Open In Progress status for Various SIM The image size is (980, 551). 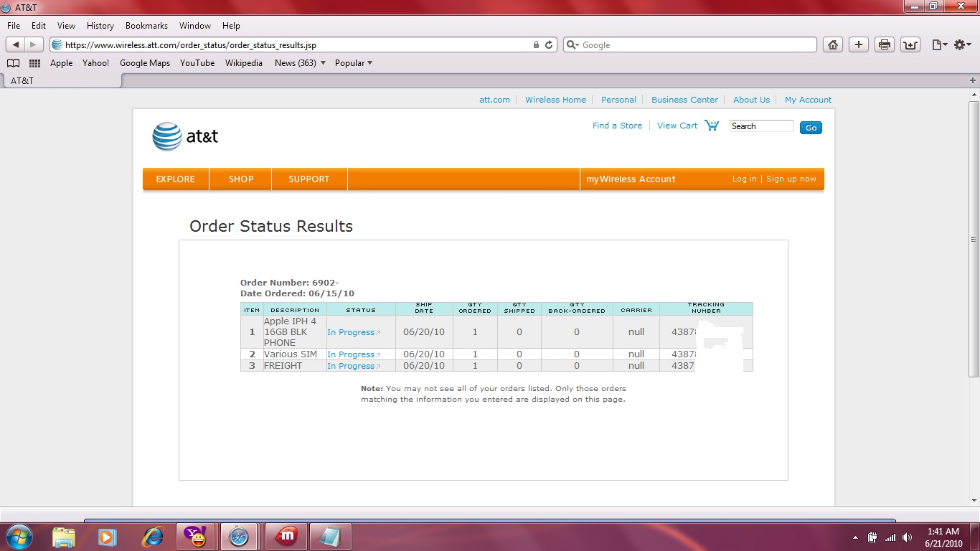354,354
